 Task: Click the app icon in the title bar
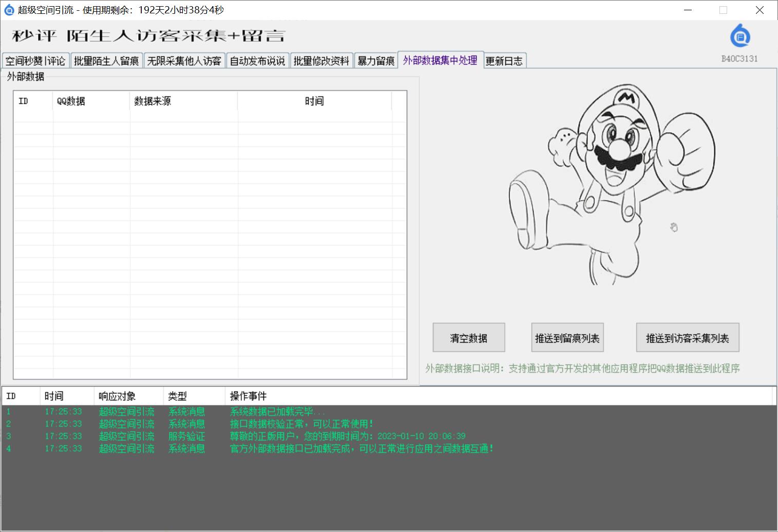coord(9,10)
